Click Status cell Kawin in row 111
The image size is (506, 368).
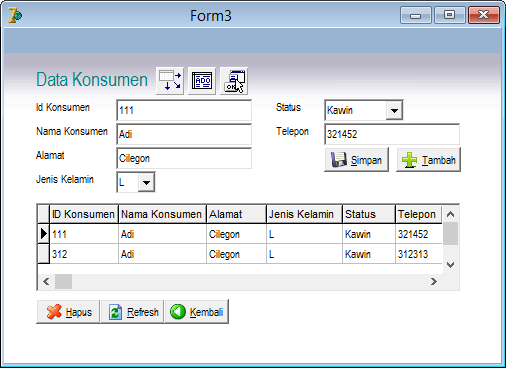(369, 234)
